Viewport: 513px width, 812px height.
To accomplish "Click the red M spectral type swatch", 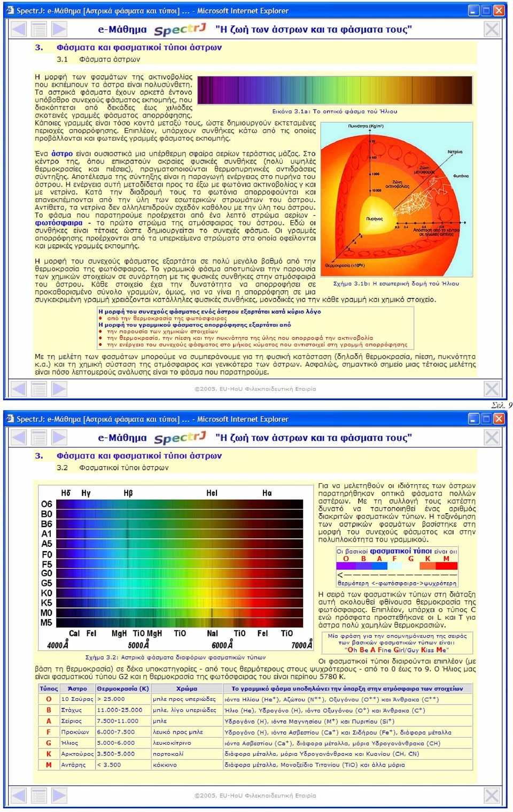I will click(x=448, y=566).
